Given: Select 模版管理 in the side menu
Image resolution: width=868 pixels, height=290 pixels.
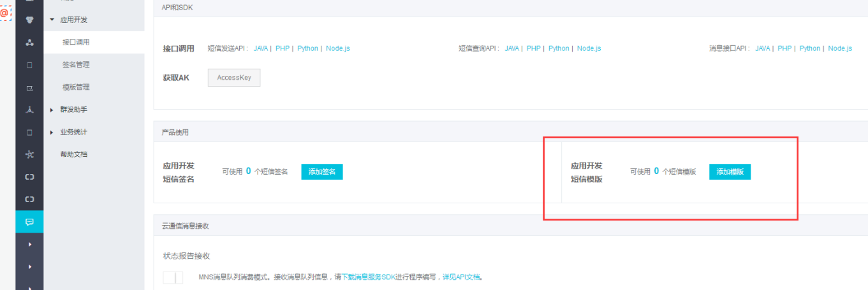Looking at the screenshot, I should tap(76, 87).
